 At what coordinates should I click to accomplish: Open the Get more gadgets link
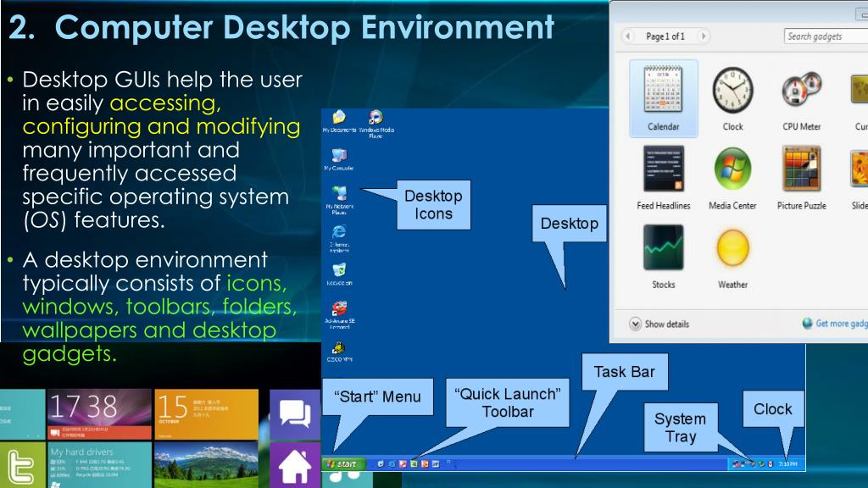(x=835, y=324)
